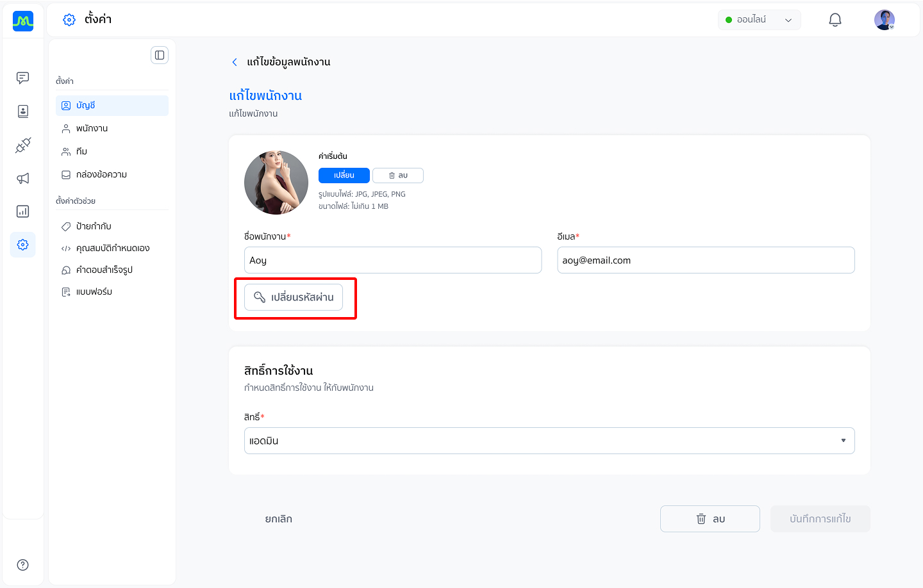
Task: Open the contacts book icon in left rail
Action: (x=23, y=111)
